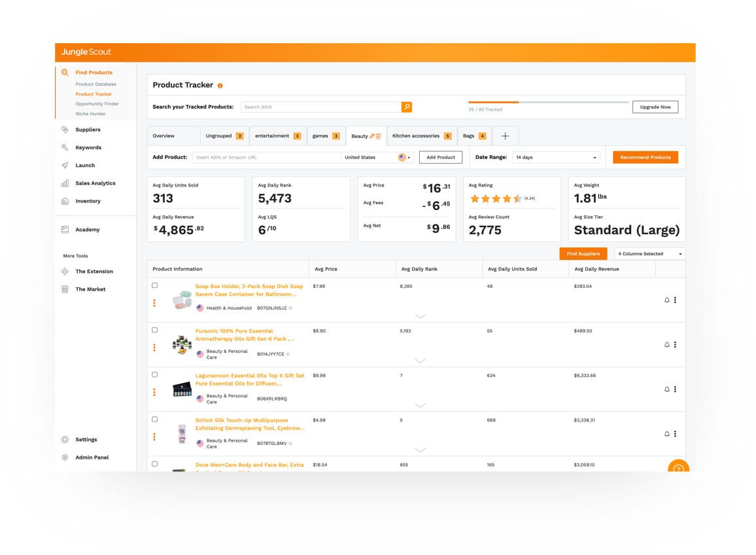Click the Search ASIN input field
Viewport: 756px width, 555px height.
(x=321, y=107)
